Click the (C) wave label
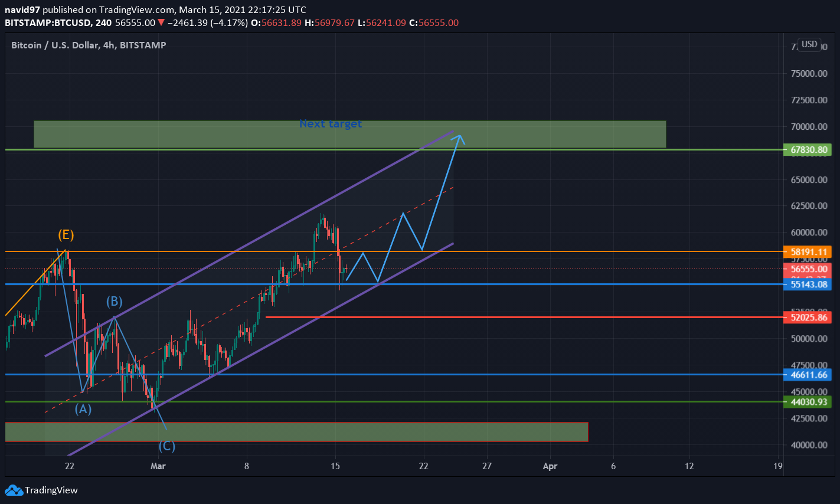Viewport: 840px width, 504px height. click(166, 446)
